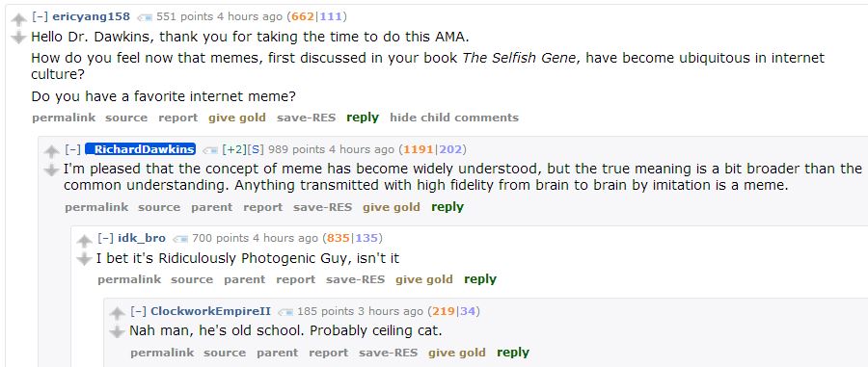Upvote idk_bro's comment

tap(84, 241)
